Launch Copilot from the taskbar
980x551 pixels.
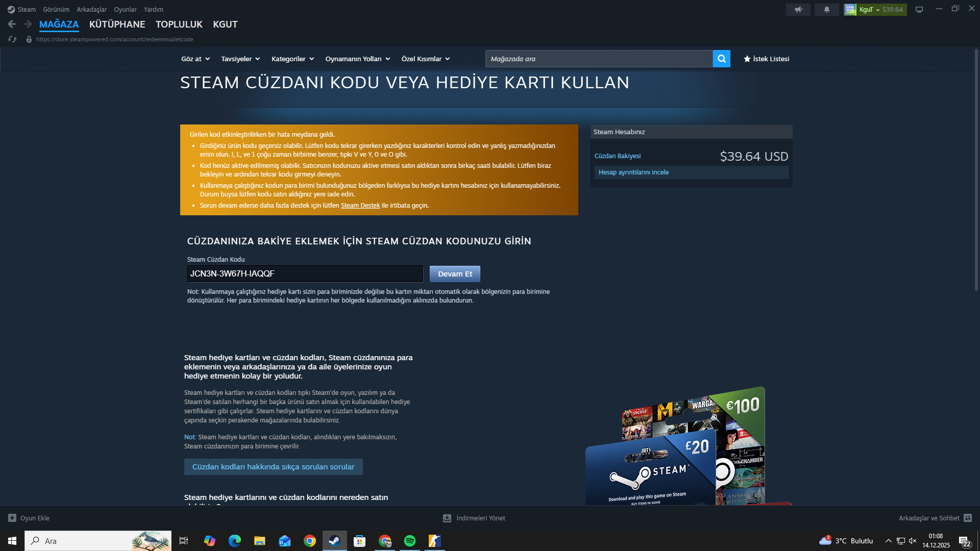[x=210, y=541]
